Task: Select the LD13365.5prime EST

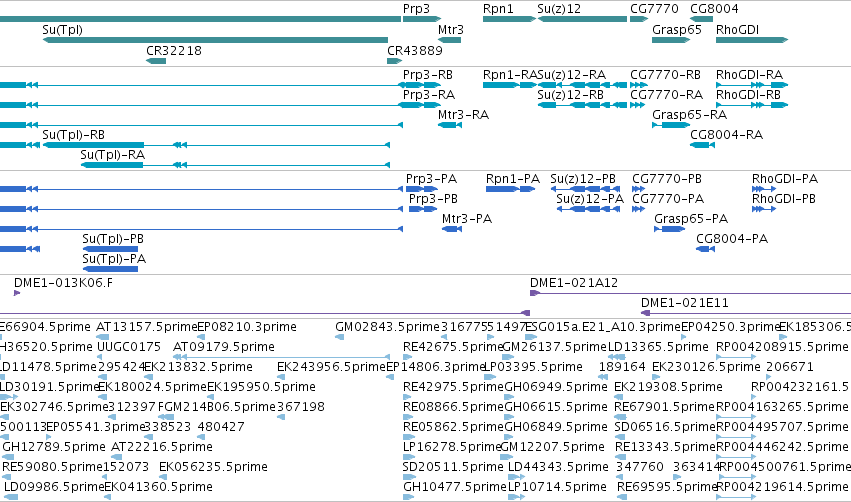Action: [616, 357]
